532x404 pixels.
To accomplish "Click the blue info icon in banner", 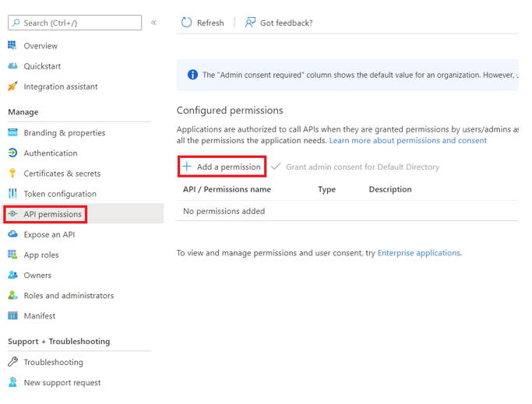I will 192,75.
